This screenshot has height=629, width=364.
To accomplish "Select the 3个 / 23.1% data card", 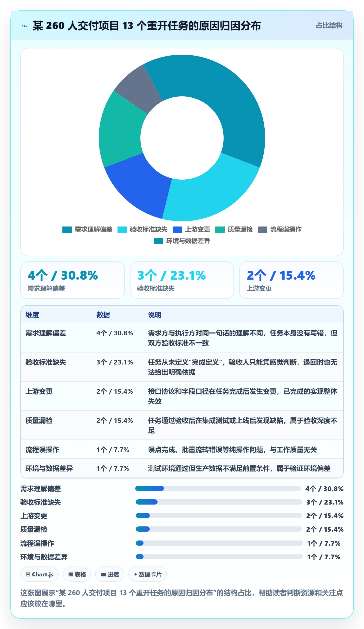I will [182, 280].
